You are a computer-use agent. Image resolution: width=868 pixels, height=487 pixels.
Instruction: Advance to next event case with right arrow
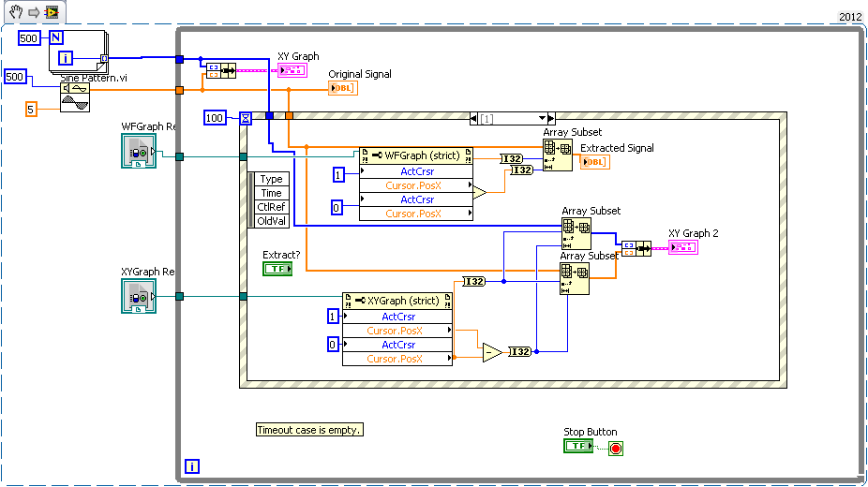[552, 118]
